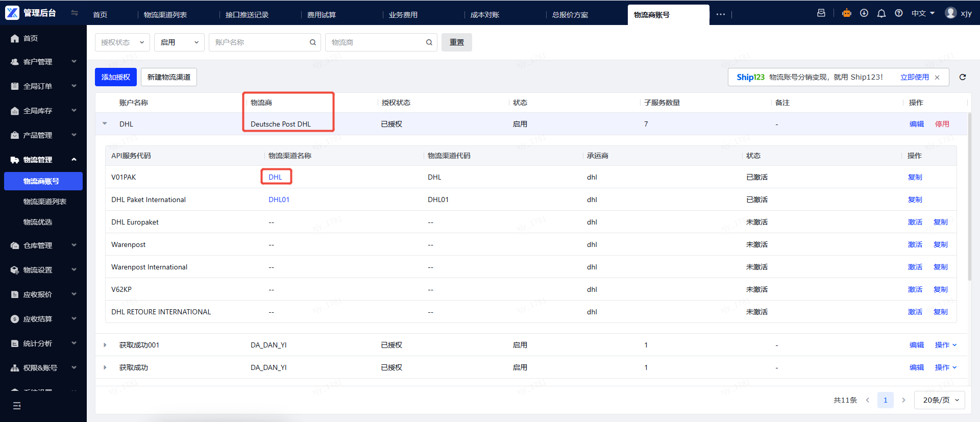This screenshot has width=980, height=422.
Task: Click the 添加授权 button
Action: coord(116,77)
